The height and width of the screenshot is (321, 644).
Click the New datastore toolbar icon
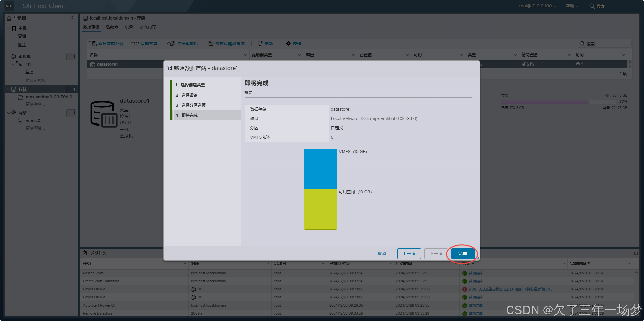click(x=93, y=43)
